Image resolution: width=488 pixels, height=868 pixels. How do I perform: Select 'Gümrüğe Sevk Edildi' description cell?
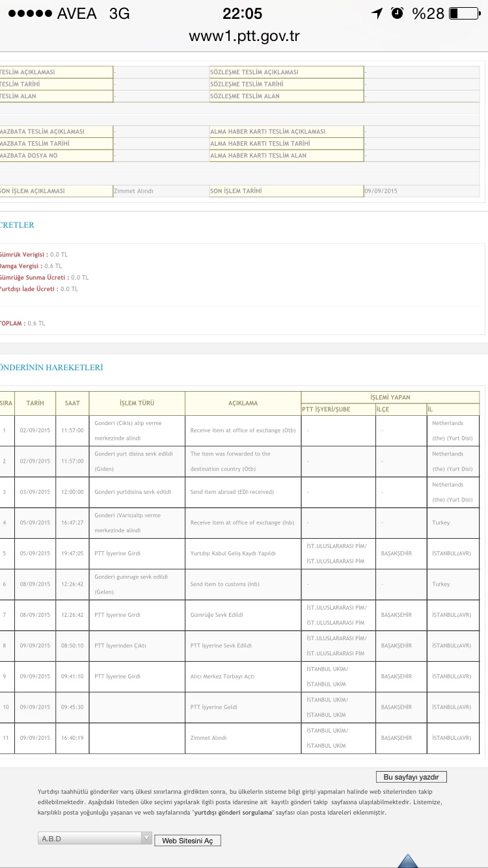[x=243, y=615]
